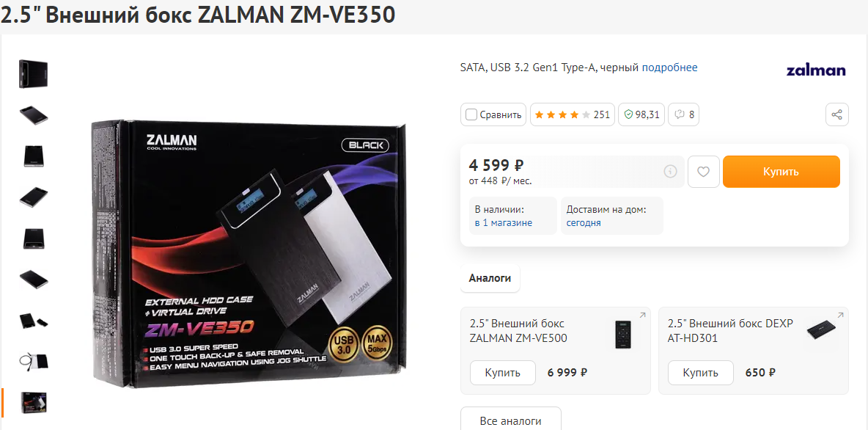The width and height of the screenshot is (868, 430).
Task: Tick the Сравнить checkbox
Action: click(471, 114)
